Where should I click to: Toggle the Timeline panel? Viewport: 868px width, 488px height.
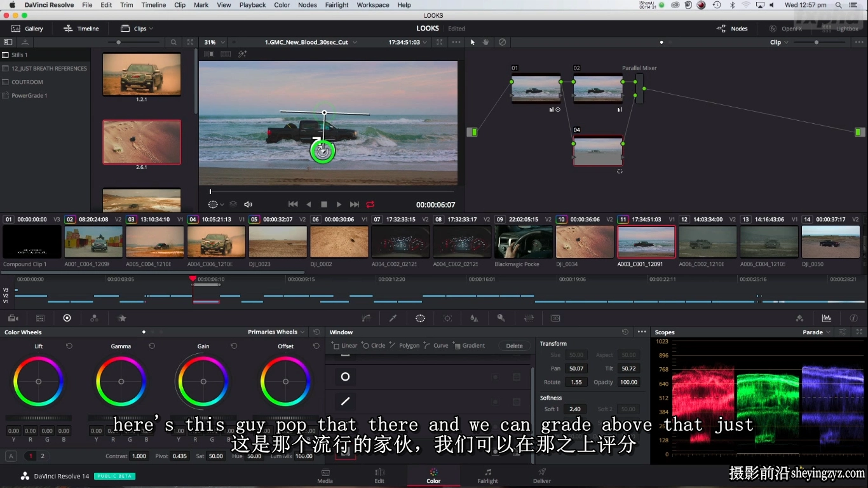(x=81, y=29)
